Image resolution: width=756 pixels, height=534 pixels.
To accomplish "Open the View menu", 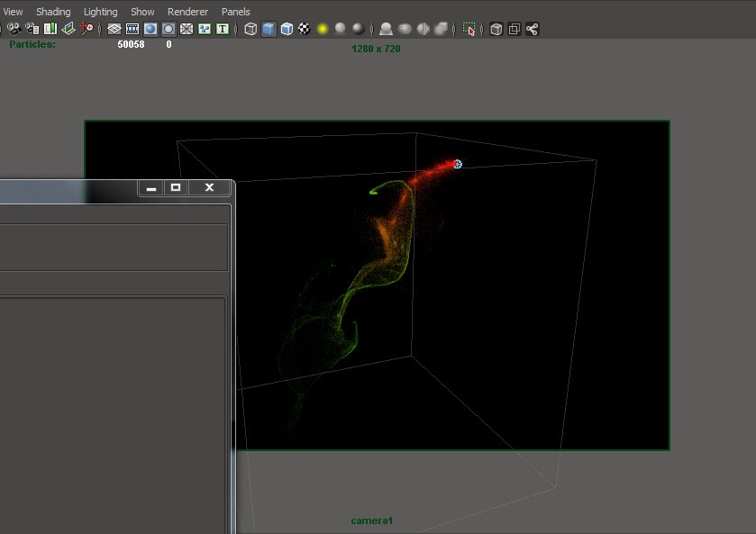I will tap(14, 12).
